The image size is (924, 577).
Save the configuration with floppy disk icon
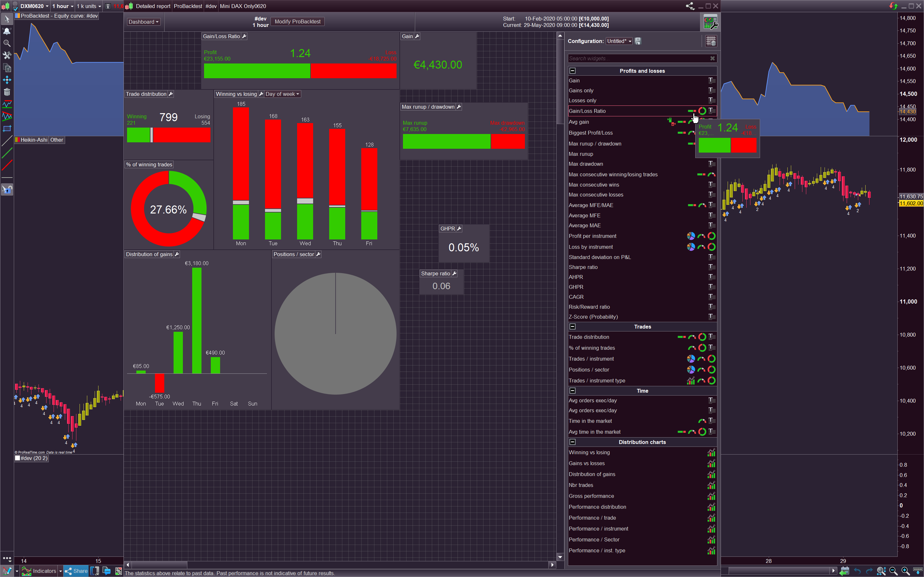coord(637,41)
